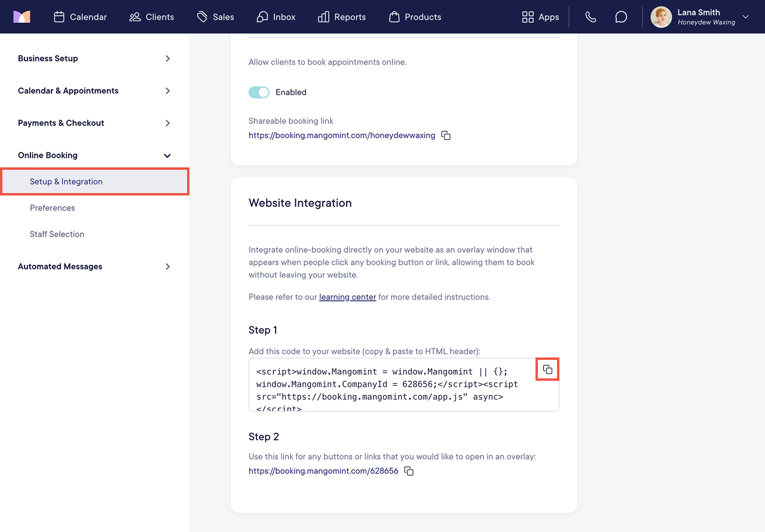This screenshot has width=765, height=532.
Task: Expand the Business Setup section
Action: 94,59
